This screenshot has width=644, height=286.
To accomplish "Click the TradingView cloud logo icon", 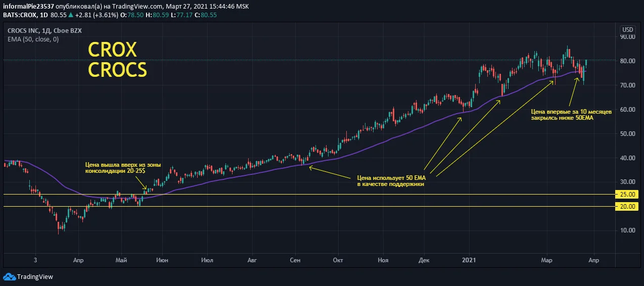I will pyautogui.click(x=9, y=276).
